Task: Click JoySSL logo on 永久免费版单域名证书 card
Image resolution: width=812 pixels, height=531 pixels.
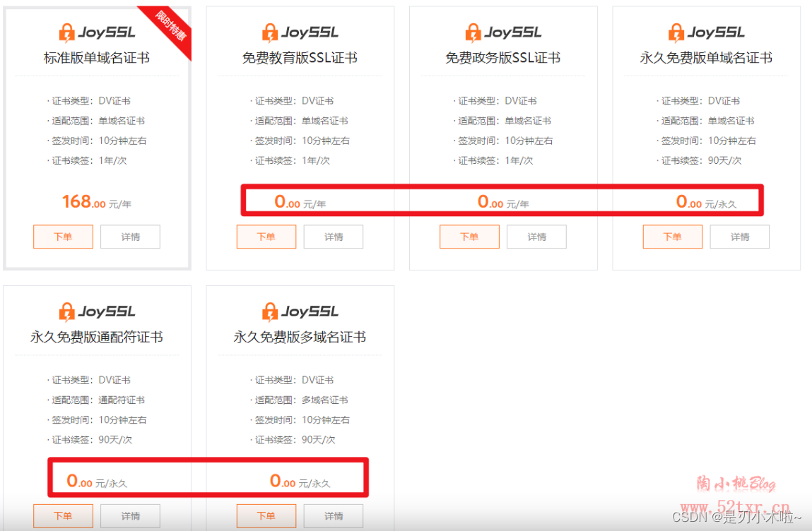Action: 707,32
